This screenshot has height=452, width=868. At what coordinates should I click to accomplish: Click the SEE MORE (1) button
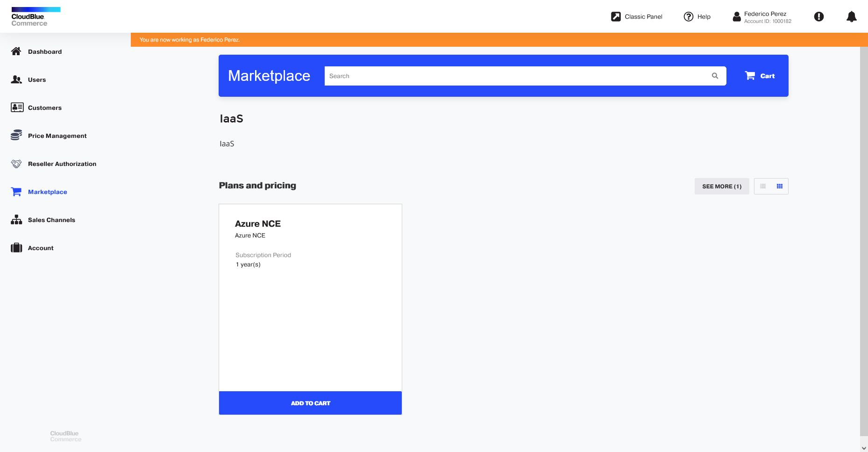pyautogui.click(x=722, y=186)
